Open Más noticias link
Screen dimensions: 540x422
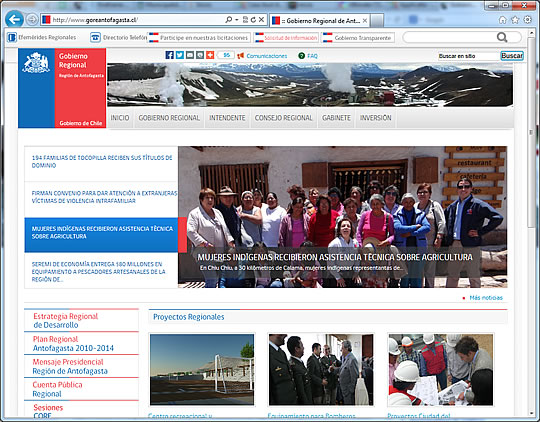pos(486,298)
